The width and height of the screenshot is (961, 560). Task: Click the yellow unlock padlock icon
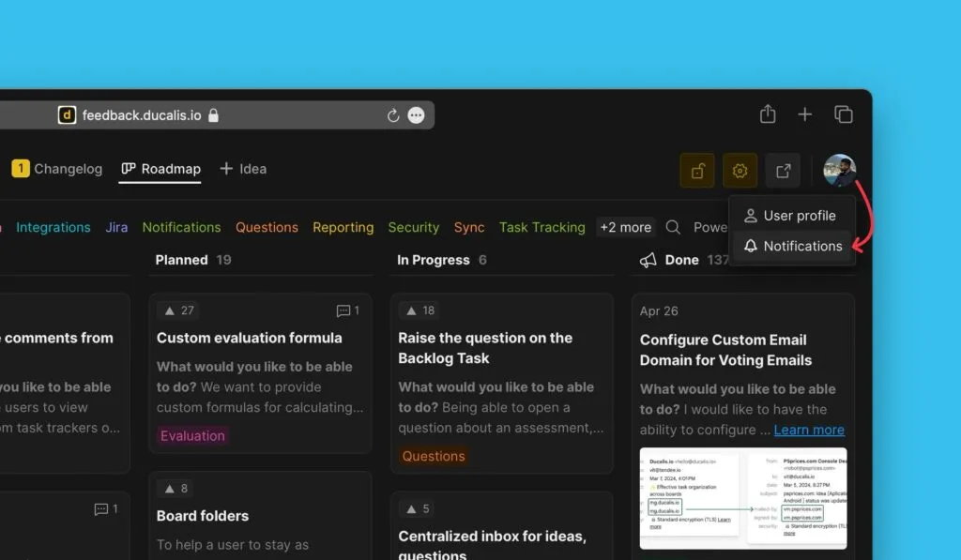coord(697,171)
